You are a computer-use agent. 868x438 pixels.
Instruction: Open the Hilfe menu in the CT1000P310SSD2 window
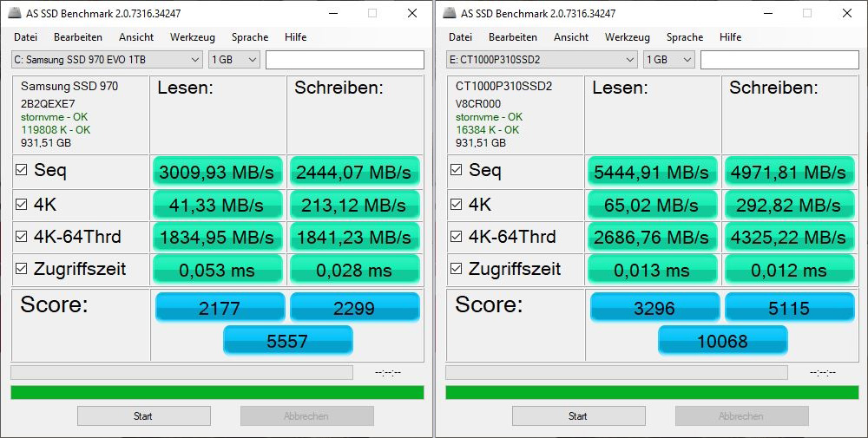coord(731,37)
